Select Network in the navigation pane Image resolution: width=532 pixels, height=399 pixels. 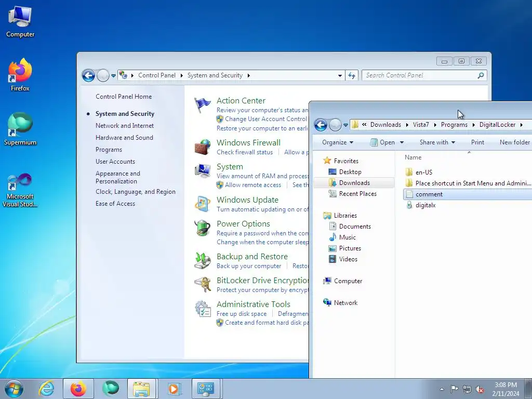pos(345,303)
